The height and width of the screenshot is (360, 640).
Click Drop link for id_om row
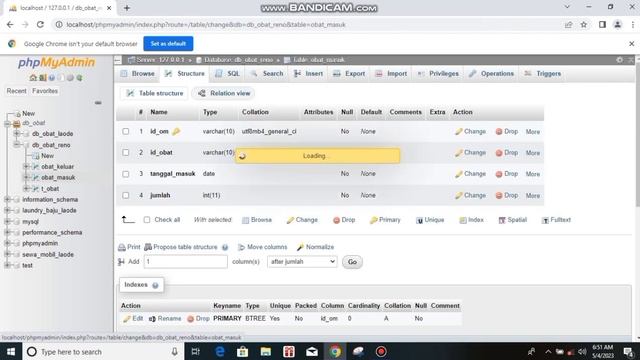pyautogui.click(x=507, y=131)
